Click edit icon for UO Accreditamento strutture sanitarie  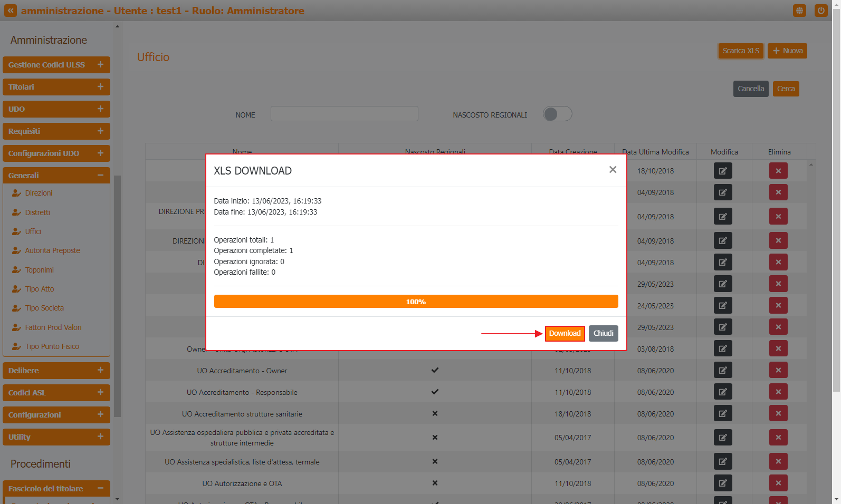tap(722, 413)
